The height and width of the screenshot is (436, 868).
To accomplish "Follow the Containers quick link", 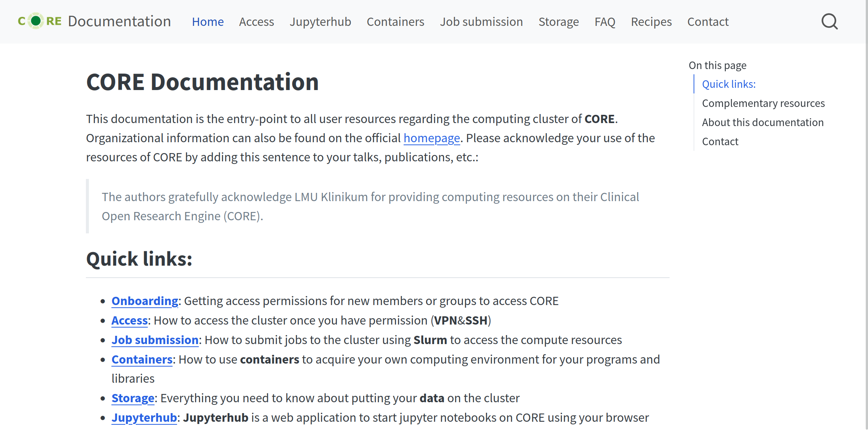I will [142, 359].
